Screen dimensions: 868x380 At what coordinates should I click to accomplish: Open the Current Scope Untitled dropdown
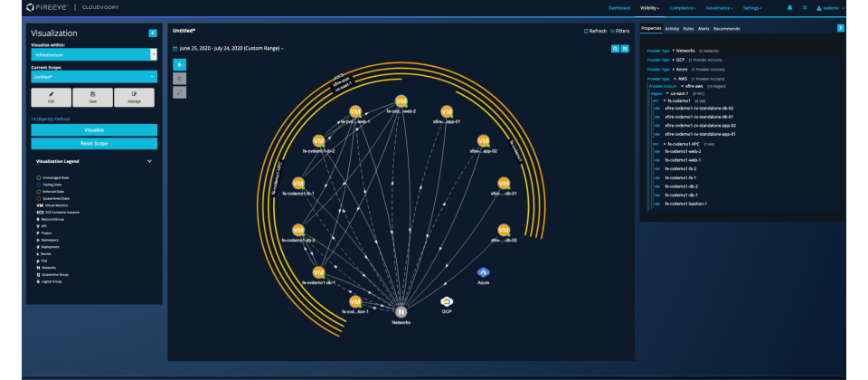[94, 76]
